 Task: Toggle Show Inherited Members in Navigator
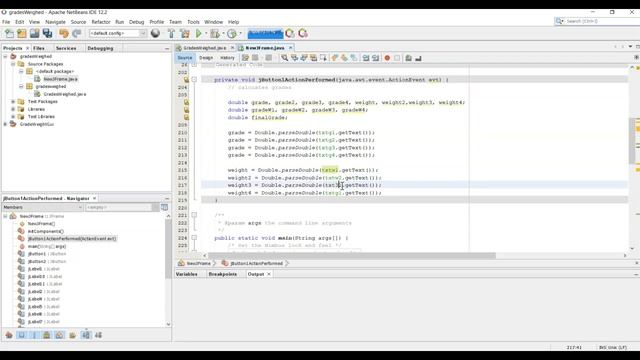[9, 335]
